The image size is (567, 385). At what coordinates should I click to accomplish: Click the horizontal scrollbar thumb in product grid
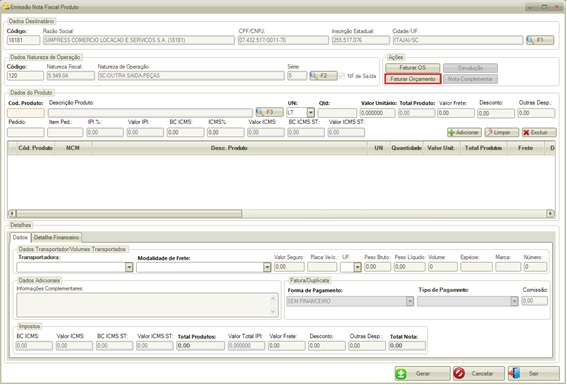pos(129,213)
